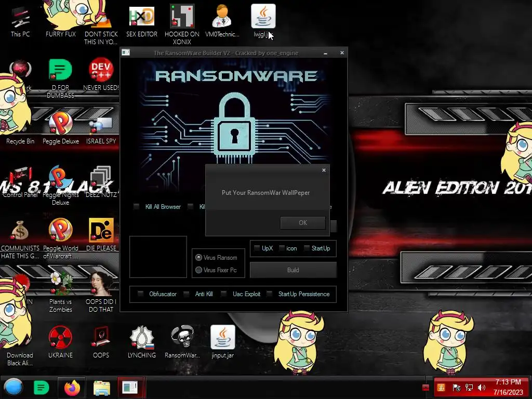Click OK in the wallpaper message dialog
The image size is (532, 399).
303,222
